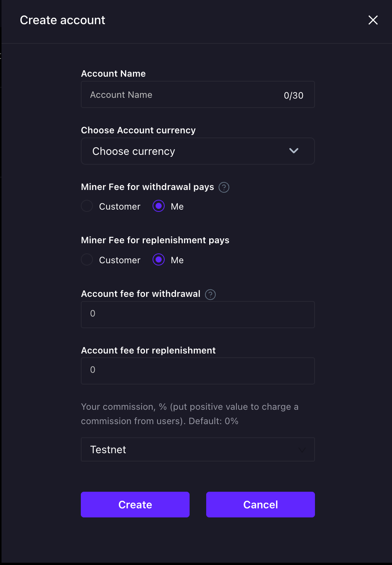Click the commission hint text paragraph

click(190, 414)
